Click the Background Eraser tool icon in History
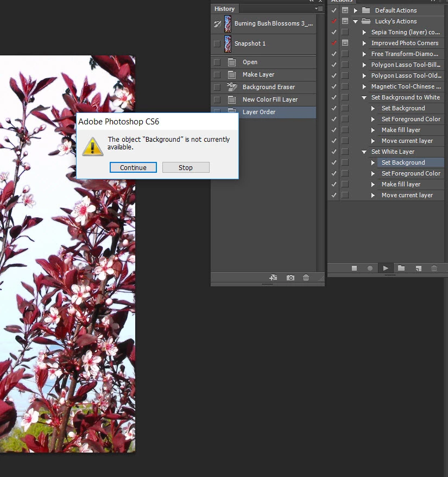 [x=232, y=87]
